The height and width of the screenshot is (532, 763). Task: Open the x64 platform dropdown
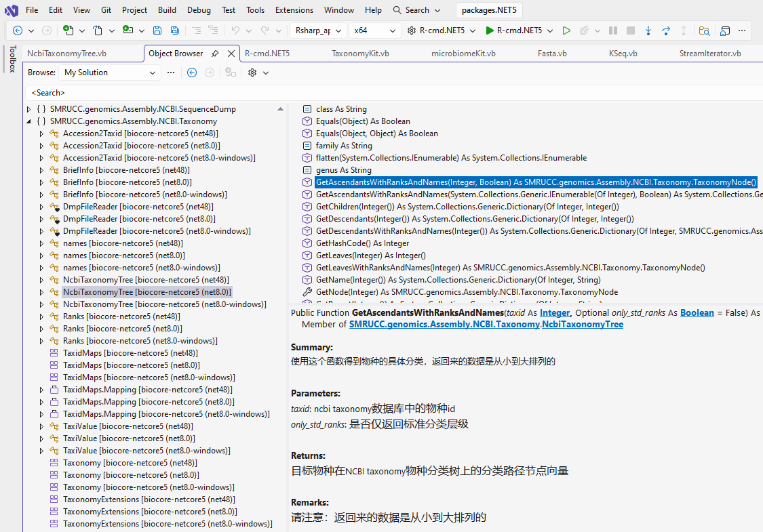[374, 30]
